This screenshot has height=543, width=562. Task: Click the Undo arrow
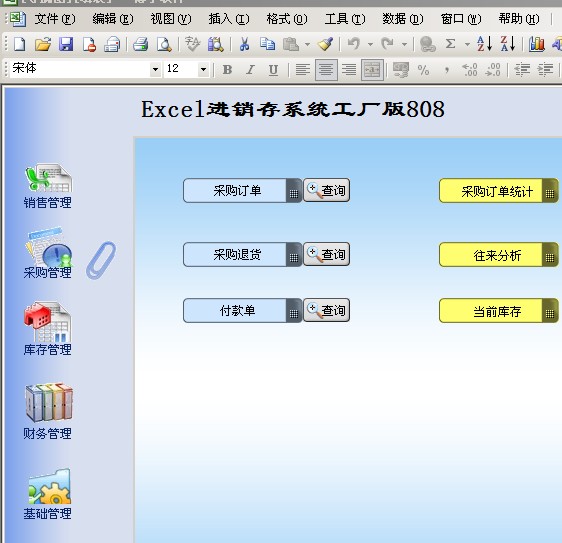pos(353,44)
